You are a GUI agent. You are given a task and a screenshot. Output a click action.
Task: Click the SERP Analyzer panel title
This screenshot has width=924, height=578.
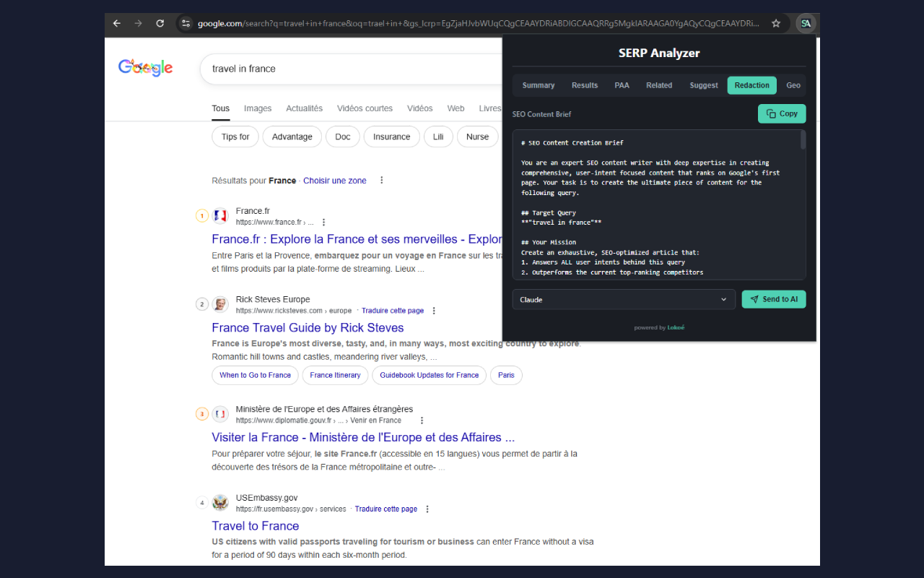pyautogui.click(x=659, y=53)
